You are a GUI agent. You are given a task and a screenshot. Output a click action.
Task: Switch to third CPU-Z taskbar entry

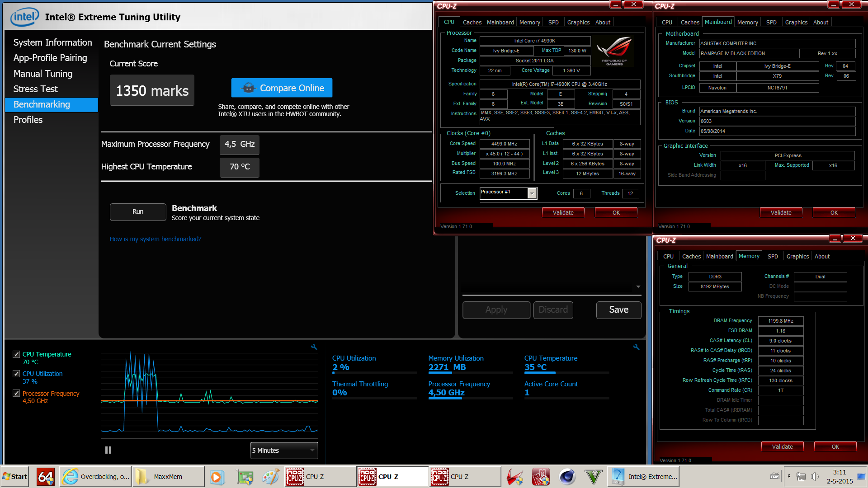point(465,477)
